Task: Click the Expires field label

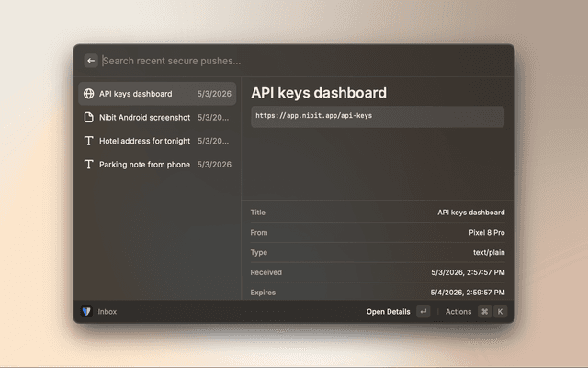Action: coord(263,293)
